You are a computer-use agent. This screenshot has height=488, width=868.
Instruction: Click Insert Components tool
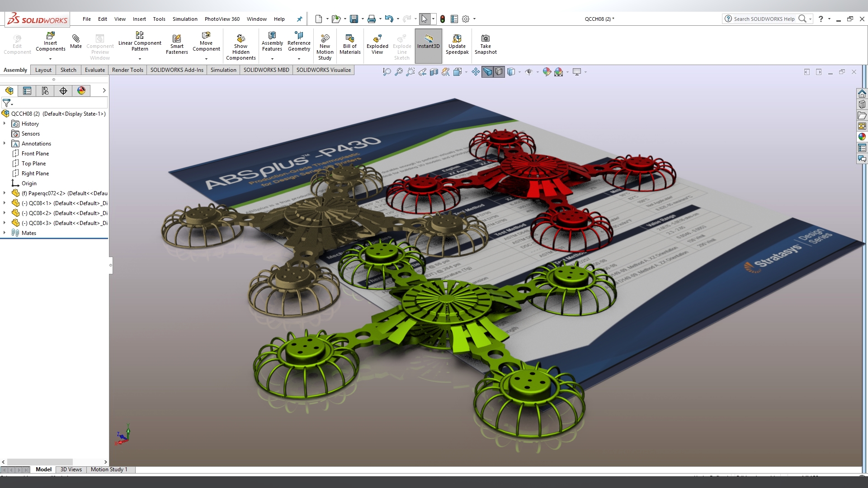coord(50,42)
